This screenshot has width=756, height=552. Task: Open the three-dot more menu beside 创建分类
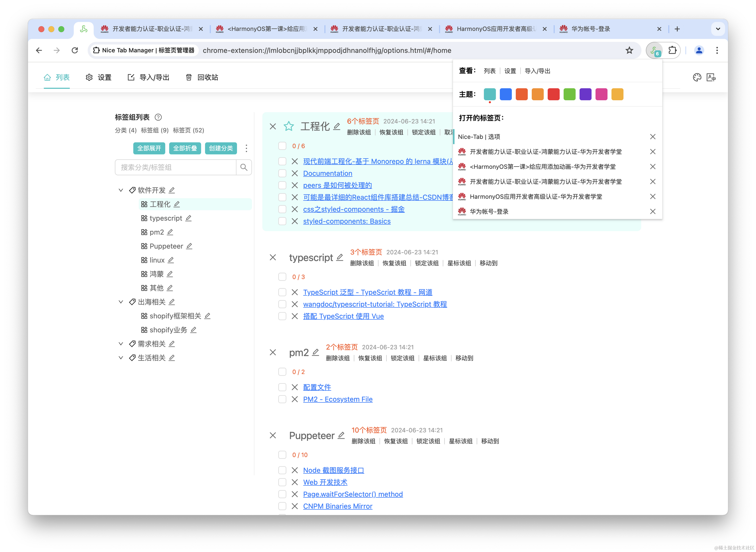click(246, 148)
